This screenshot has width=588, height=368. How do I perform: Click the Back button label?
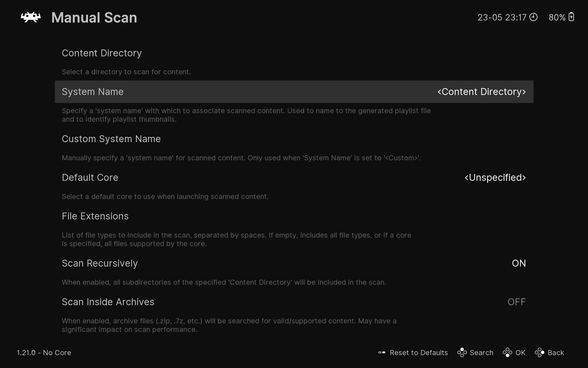coord(556,352)
